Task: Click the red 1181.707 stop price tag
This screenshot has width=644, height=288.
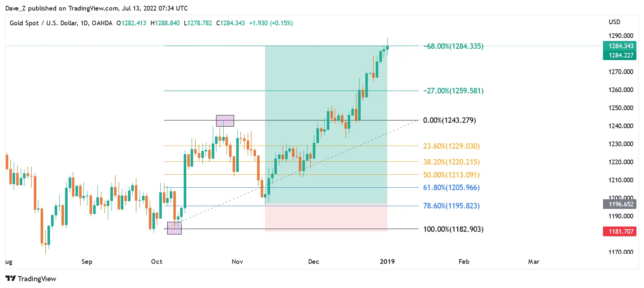Action: [x=620, y=232]
